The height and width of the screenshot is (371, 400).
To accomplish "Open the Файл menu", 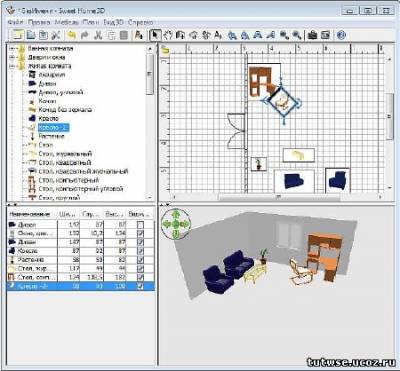I will (15, 22).
